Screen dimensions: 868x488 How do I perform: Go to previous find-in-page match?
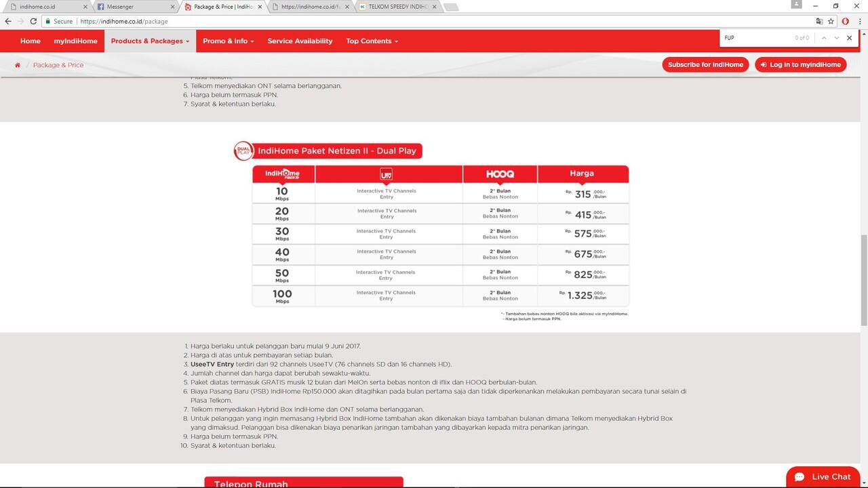click(x=824, y=38)
